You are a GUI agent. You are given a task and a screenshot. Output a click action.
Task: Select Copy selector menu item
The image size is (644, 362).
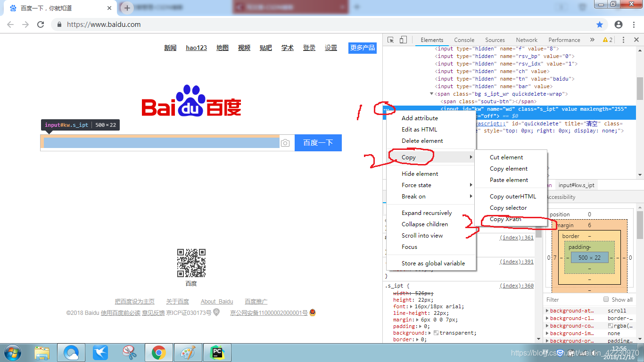point(511,208)
